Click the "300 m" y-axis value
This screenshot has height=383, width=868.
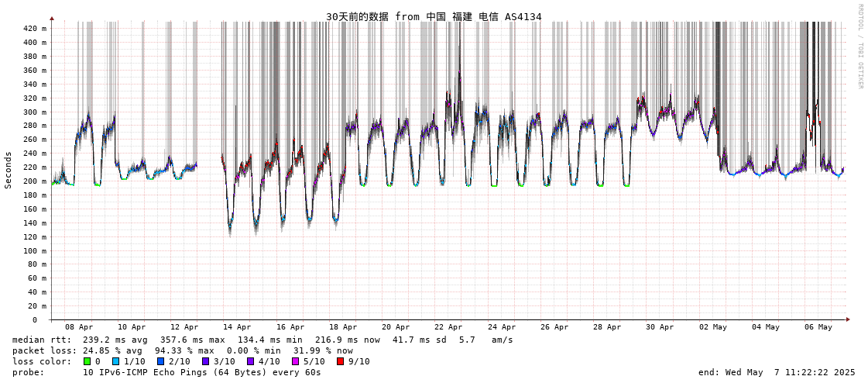(36, 112)
